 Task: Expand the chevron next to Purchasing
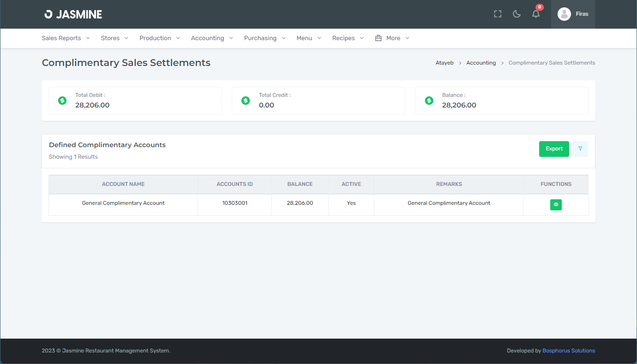click(x=283, y=38)
